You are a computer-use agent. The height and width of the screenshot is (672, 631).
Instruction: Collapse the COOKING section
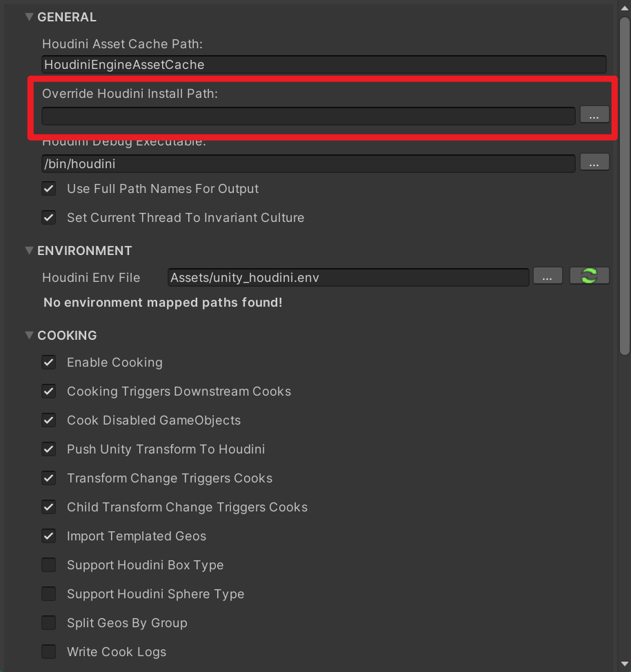[x=29, y=336]
